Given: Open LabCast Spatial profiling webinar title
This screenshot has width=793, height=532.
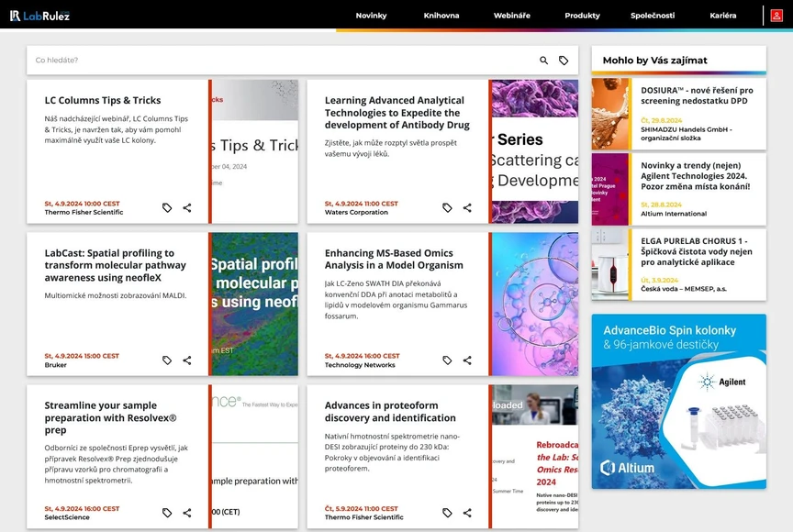Looking at the screenshot, I should click(116, 265).
